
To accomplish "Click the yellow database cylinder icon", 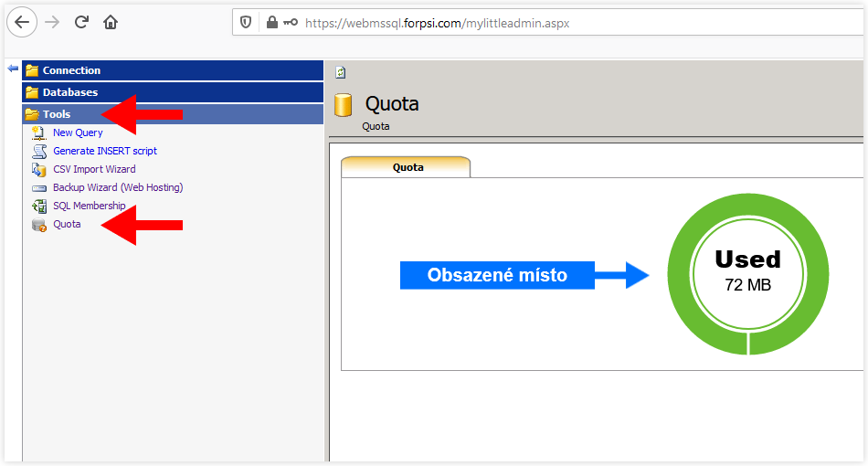I will (344, 104).
